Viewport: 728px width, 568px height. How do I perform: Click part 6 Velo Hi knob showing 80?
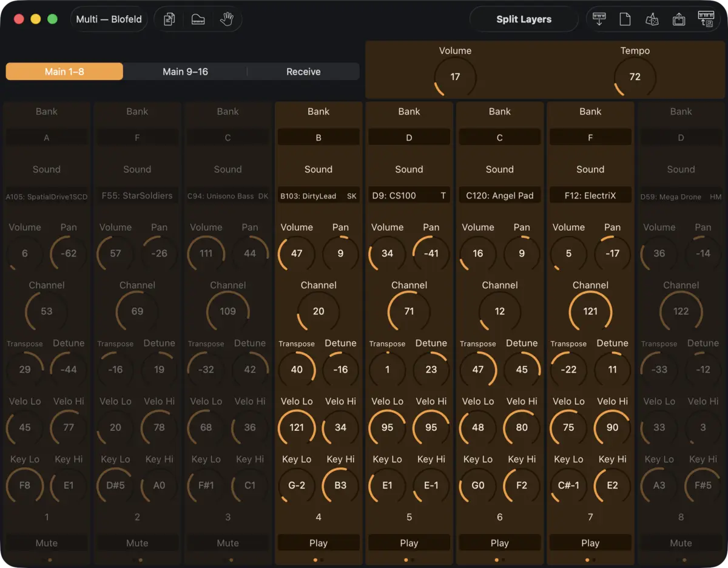522,427
